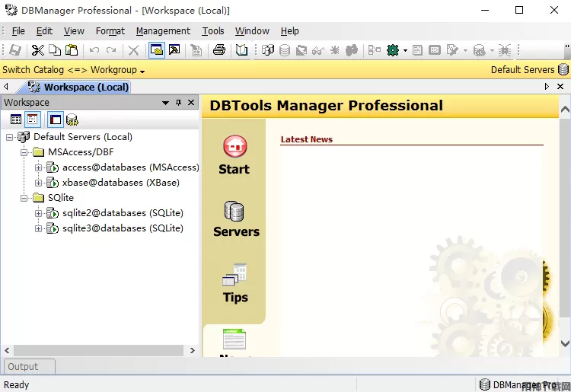571x392 pixels.
Task: Select the Output tab at bottom
Action: pyautogui.click(x=23, y=366)
